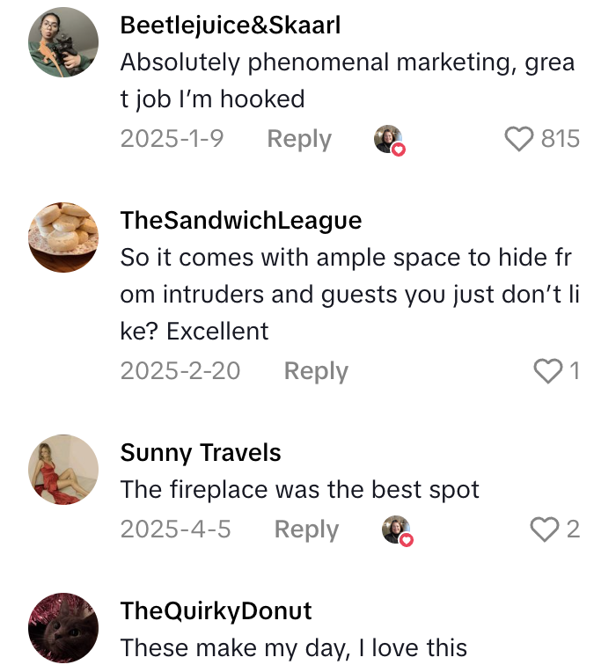
Task: Open Sunny Travels username link
Action: (201, 453)
